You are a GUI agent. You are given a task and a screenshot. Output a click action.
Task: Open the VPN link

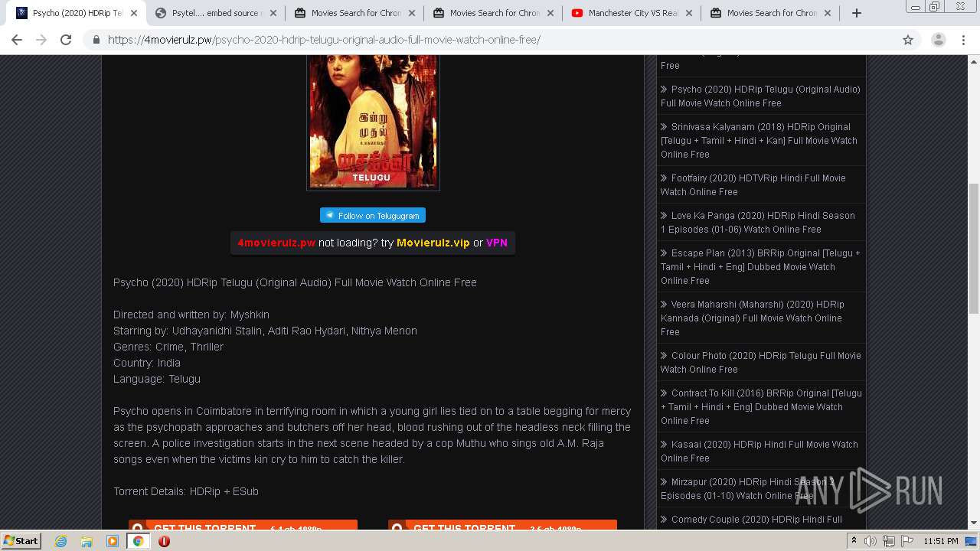497,243
